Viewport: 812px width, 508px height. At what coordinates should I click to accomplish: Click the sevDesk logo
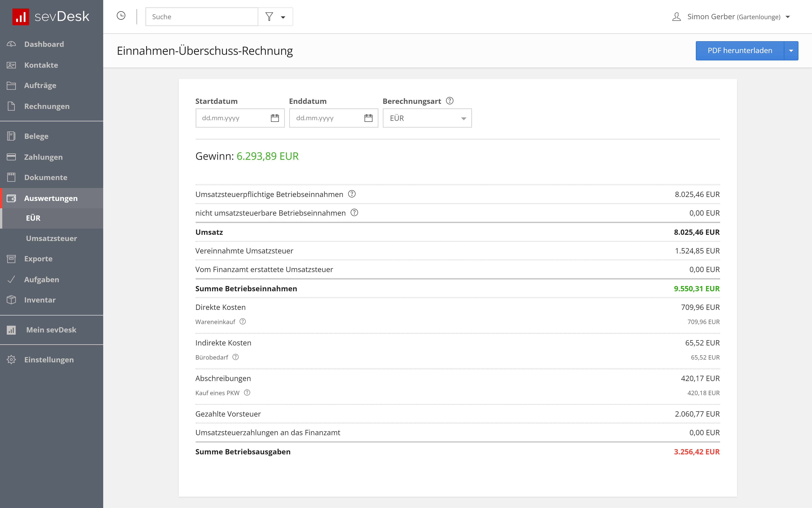51,17
